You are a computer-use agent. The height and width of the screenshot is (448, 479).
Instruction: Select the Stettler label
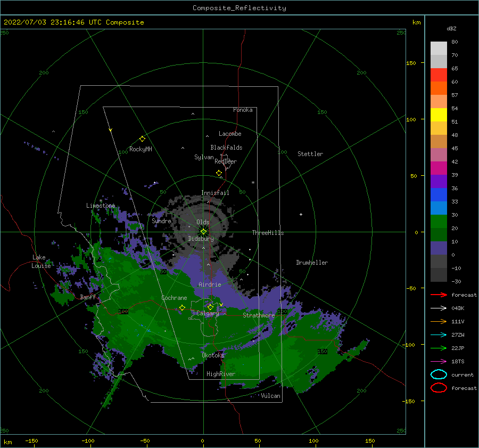click(310, 154)
